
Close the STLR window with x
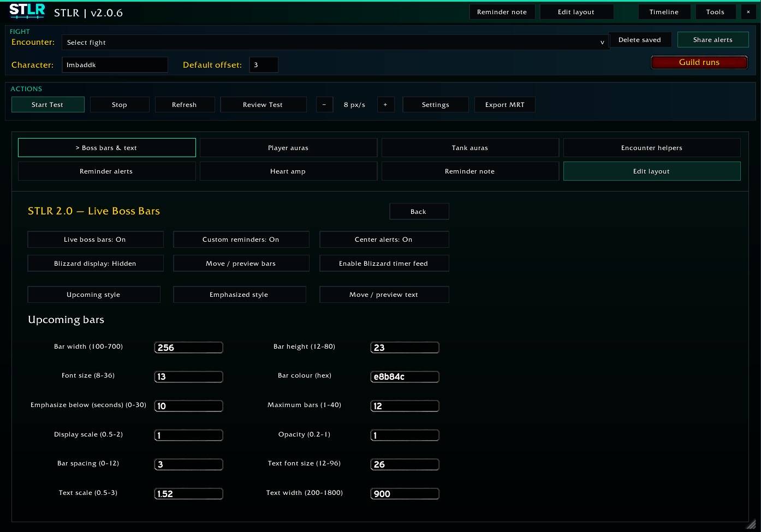748,12
